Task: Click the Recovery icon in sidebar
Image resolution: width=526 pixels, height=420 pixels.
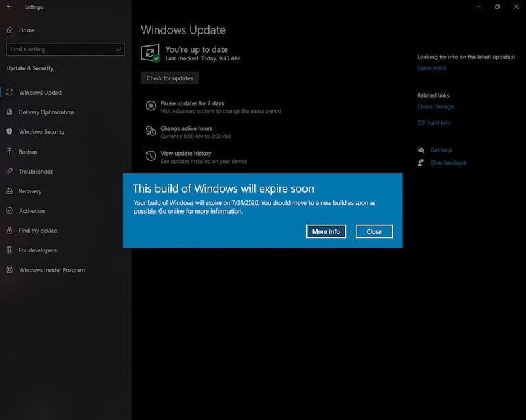Action: click(9, 191)
